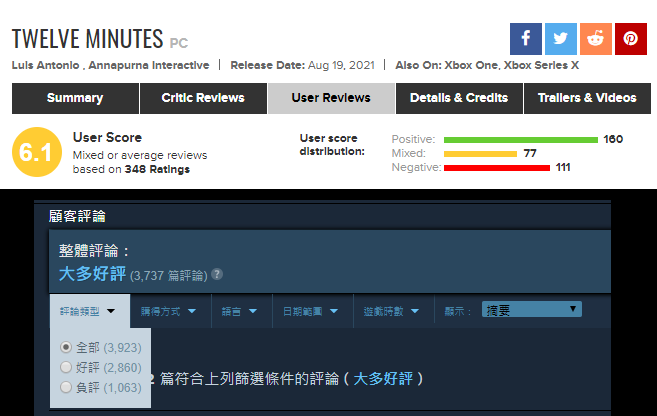Click the 大多好評 link in filtered results
Viewport: 657px width, 416px height.
(383, 379)
